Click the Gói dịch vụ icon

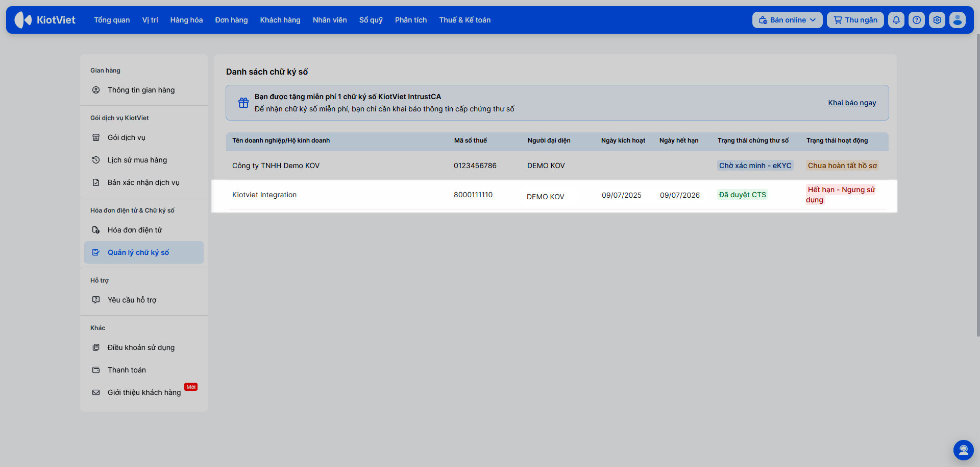point(96,137)
